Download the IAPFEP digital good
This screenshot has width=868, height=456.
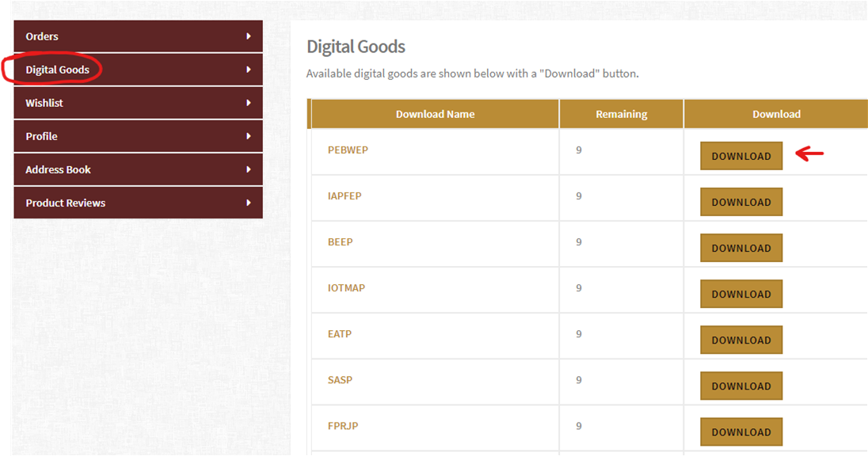pyautogui.click(x=740, y=202)
